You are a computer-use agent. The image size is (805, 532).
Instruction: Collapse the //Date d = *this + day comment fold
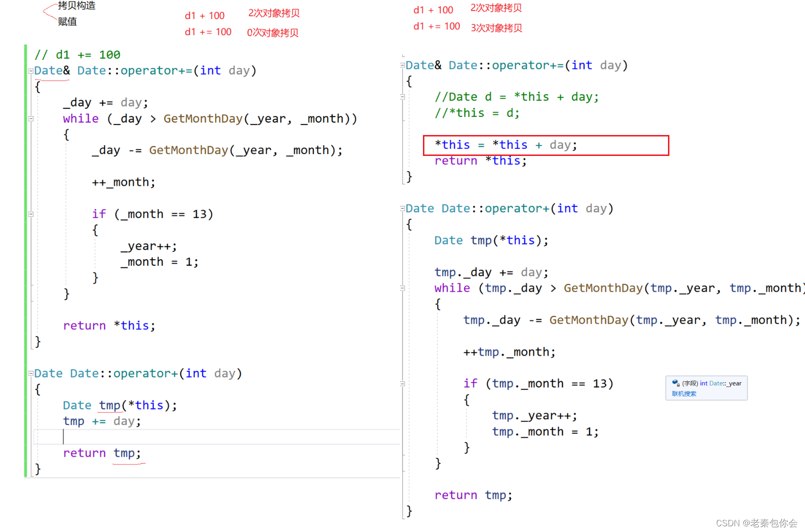click(402, 97)
